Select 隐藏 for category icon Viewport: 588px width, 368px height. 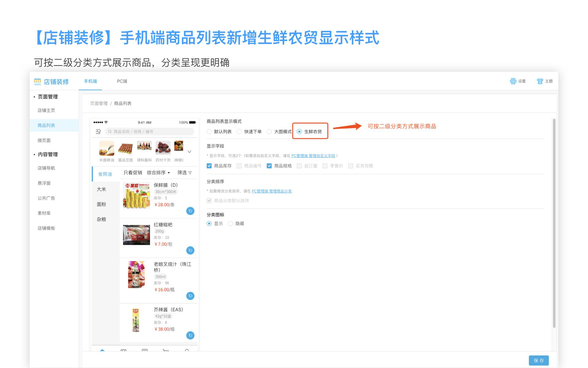tap(231, 224)
